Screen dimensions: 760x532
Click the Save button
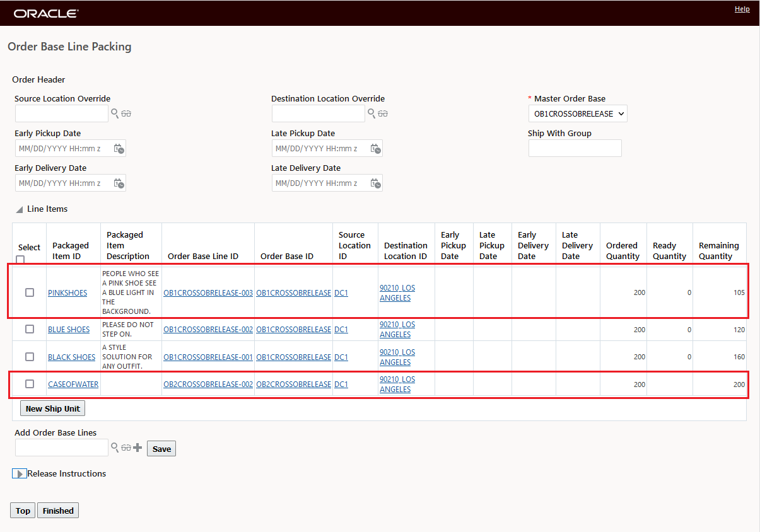click(161, 449)
